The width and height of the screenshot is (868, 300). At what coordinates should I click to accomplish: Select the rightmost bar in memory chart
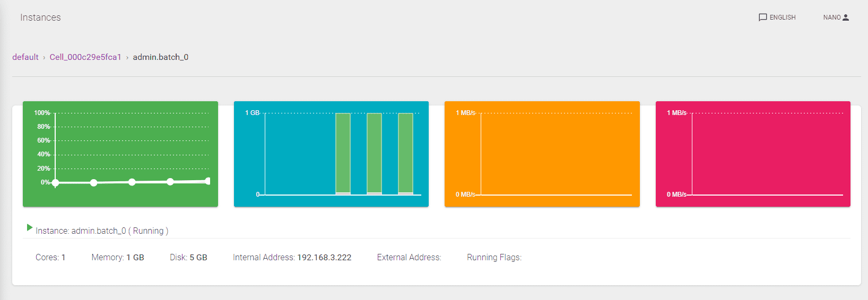(405, 154)
